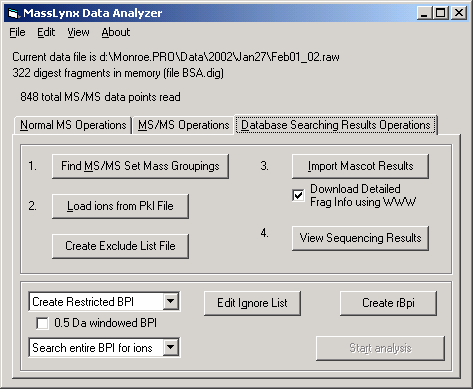Image resolution: width=473 pixels, height=390 pixels.
Task: Open View Sequencing Results
Action: click(360, 238)
